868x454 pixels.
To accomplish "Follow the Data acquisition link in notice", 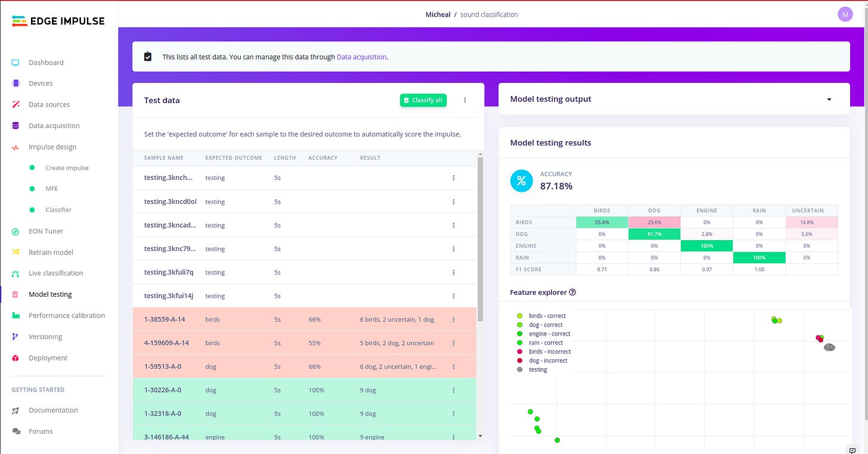I will (x=362, y=57).
